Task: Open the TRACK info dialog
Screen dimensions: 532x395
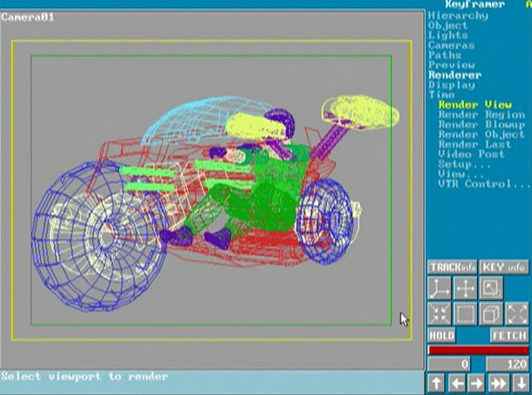Action: click(452, 267)
